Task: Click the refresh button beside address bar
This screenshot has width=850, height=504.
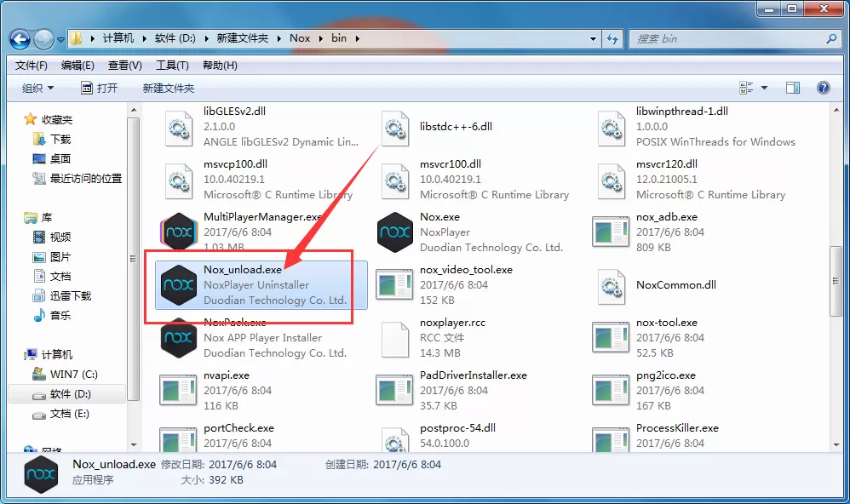Action: click(612, 38)
